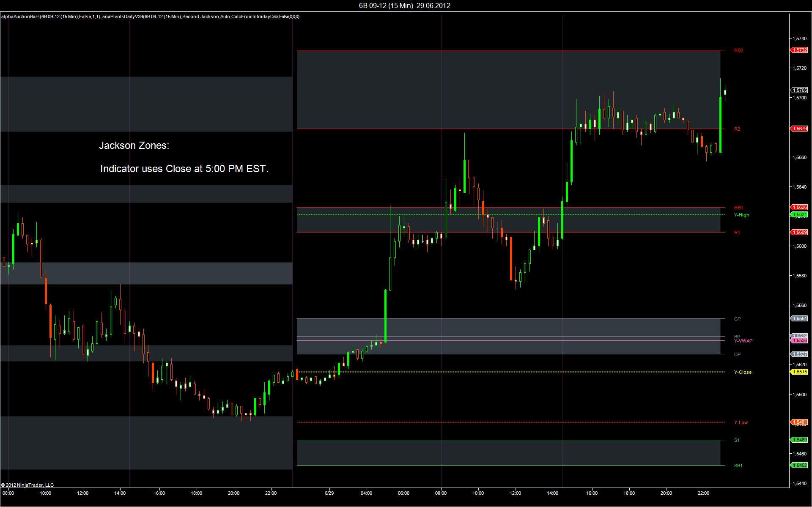Click the RB2 price marker 1,5732
This screenshot has height=507, width=812.
coord(799,50)
